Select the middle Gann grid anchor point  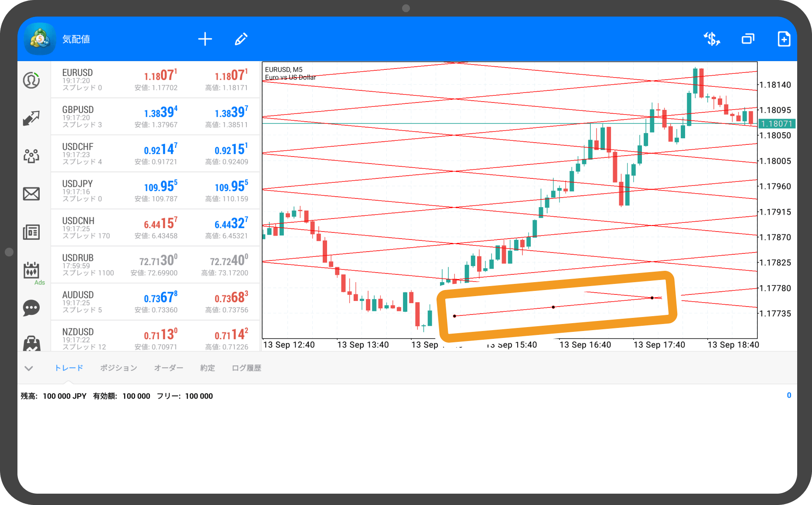tap(553, 307)
